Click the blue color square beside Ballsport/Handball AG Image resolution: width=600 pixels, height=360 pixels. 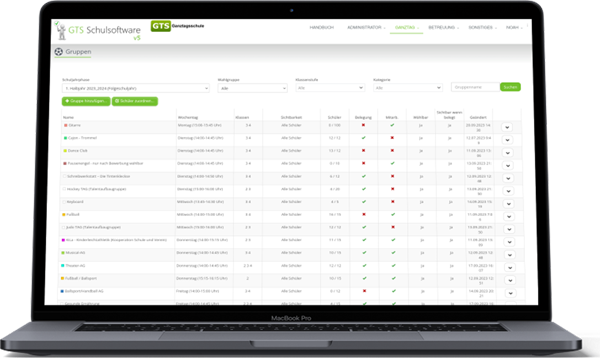pyautogui.click(x=62, y=291)
